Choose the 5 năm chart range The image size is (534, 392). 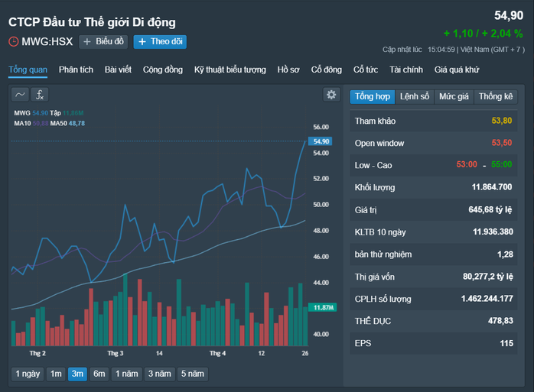[x=193, y=374]
